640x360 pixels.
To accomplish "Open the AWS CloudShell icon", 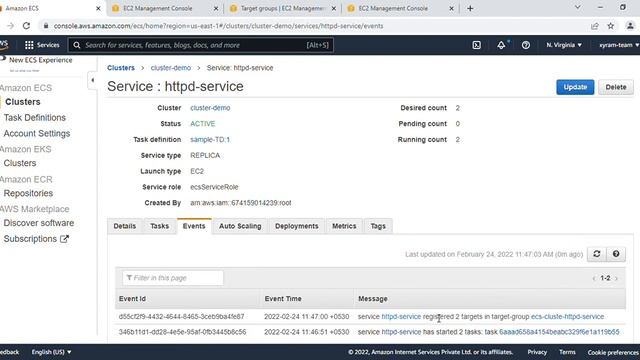I will coord(476,45).
